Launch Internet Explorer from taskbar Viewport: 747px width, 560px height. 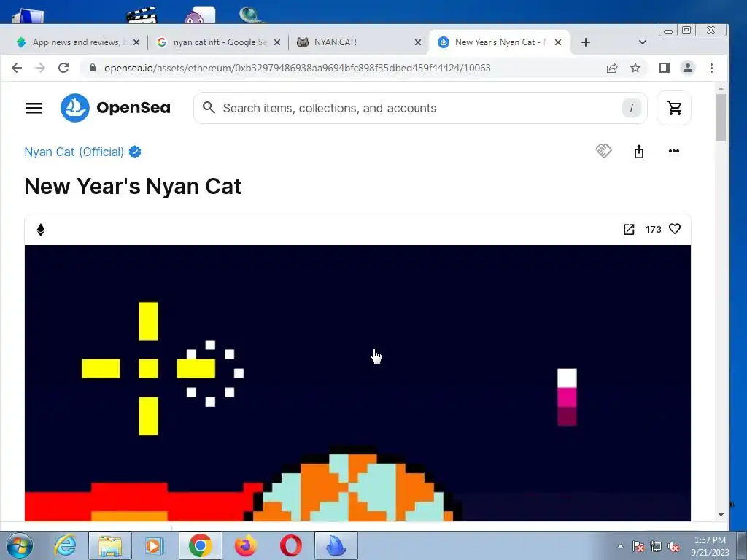65,545
